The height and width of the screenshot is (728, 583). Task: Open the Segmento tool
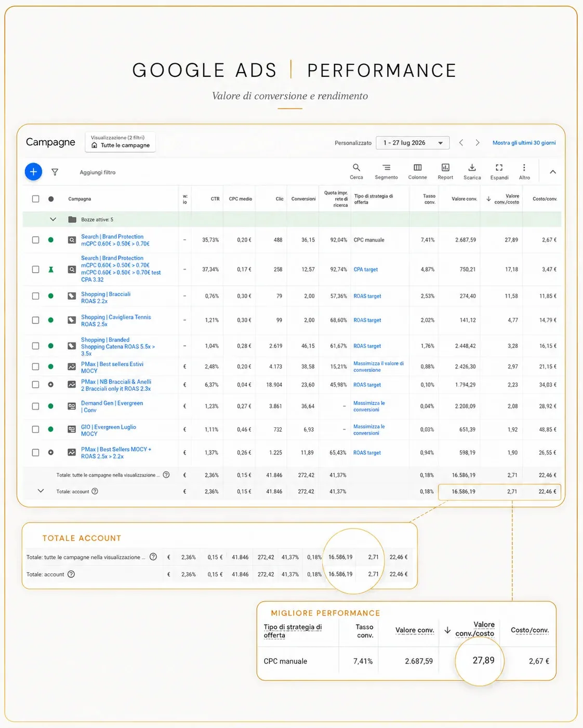pos(386,171)
